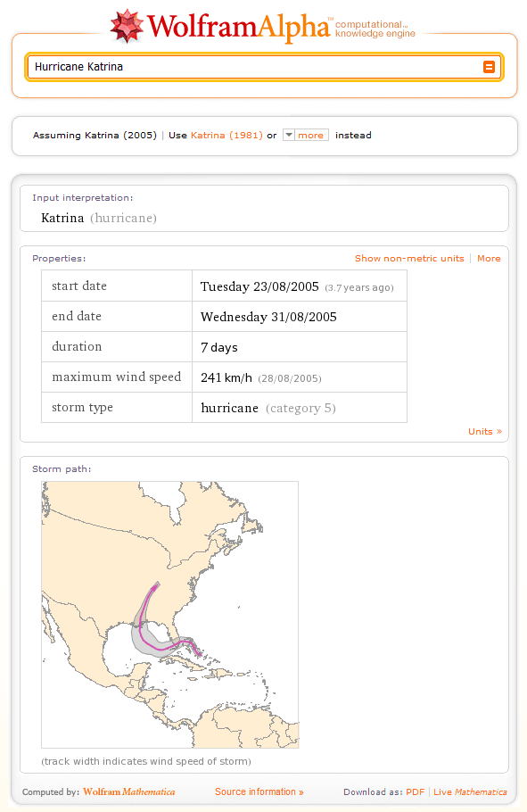Screen dimensions: 527x812
Task: Click the WolframAlpha red star logo
Action: (127, 26)
